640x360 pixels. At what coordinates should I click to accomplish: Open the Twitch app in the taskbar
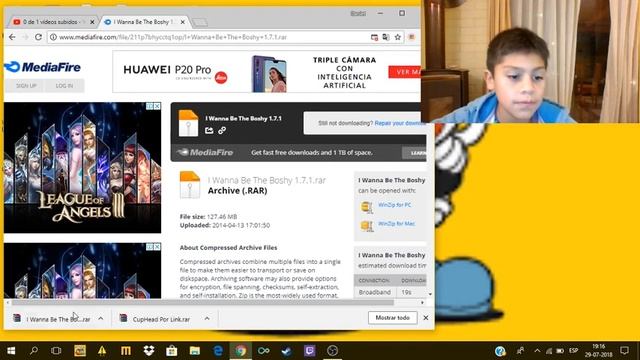click(x=309, y=351)
